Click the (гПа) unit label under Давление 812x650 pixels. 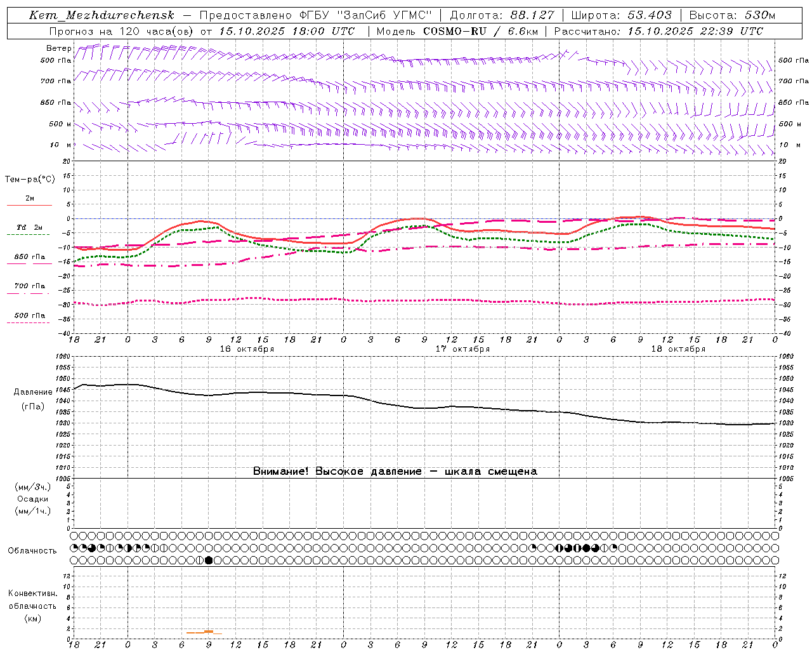[33, 407]
